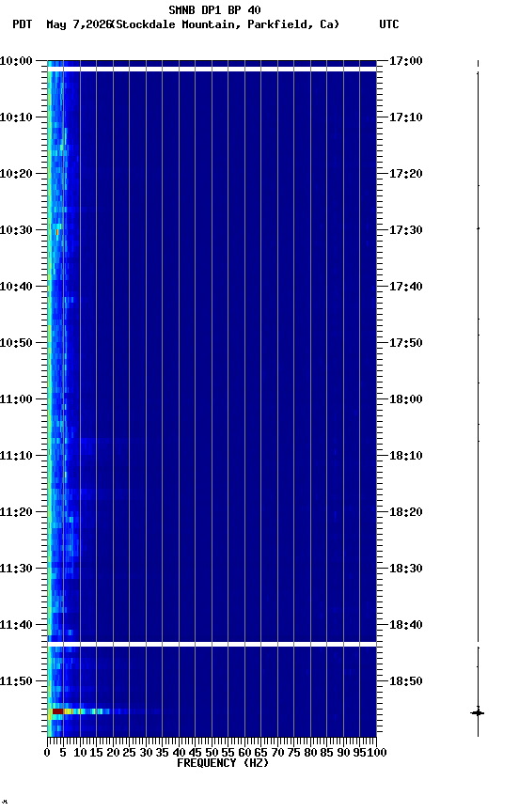
Task: Click the '65' frequency axis label
Action: coord(261,754)
